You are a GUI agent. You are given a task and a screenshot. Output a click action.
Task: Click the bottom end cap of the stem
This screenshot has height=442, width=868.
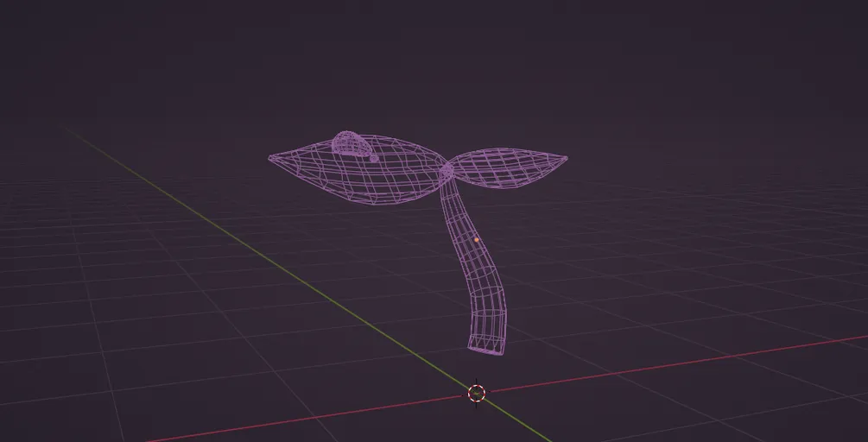(485, 349)
